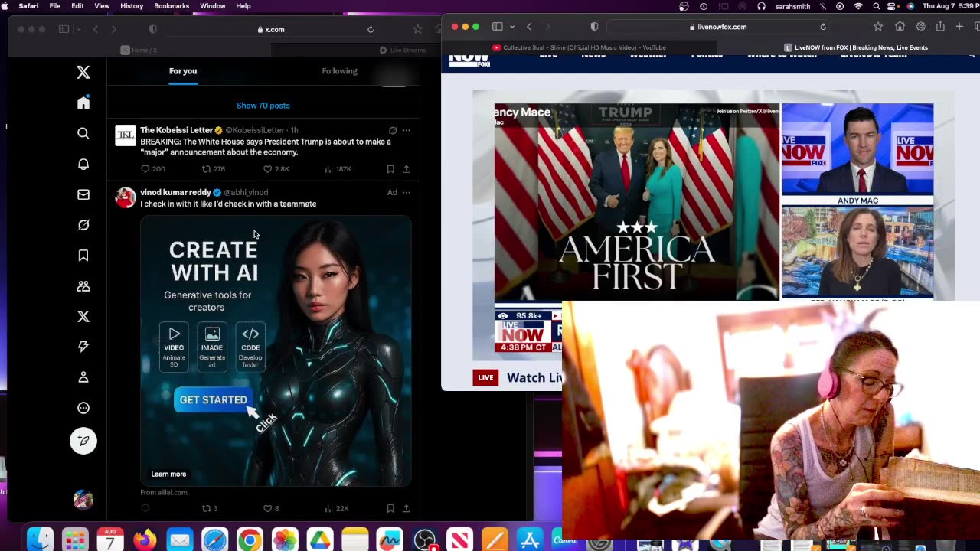The image size is (980, 551).
Task: Reload the livenowfox.com page
Action: click(x=823, y=27)
